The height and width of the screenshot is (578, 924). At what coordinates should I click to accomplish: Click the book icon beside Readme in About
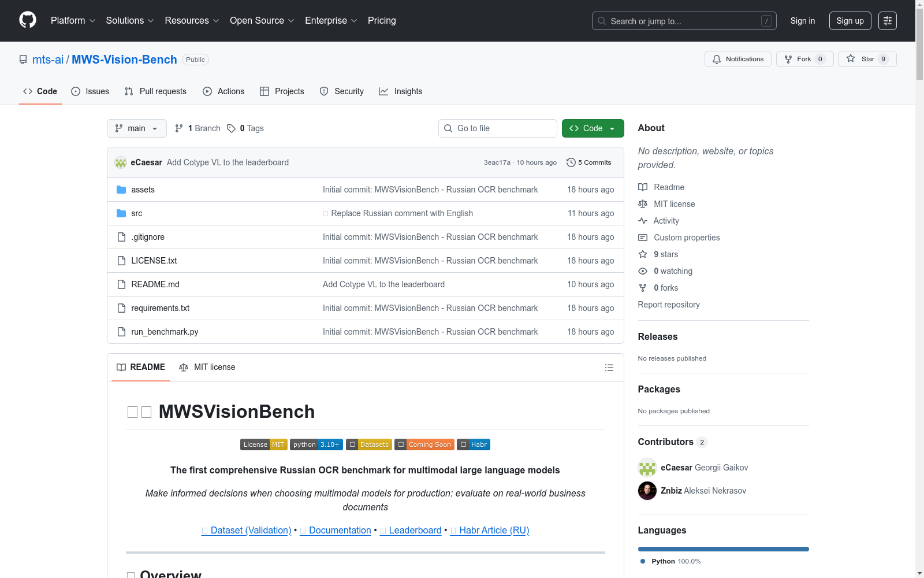pos(643,187)
